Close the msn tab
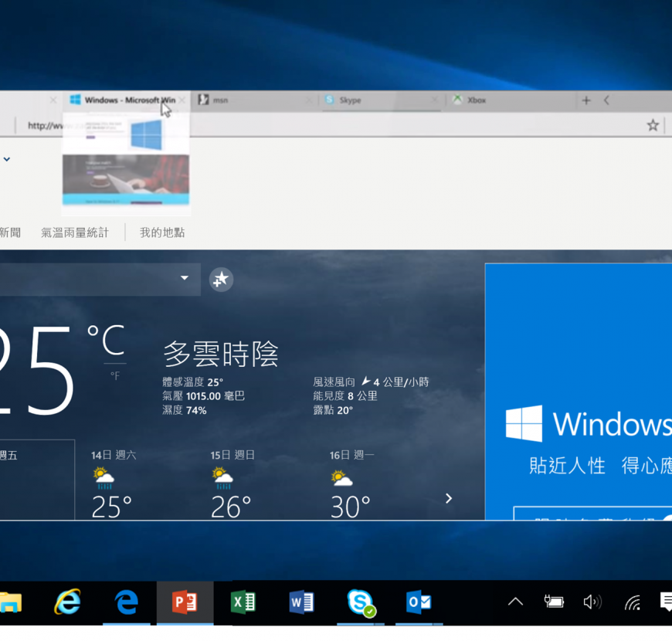Screen dimensions: 672x641 [308, 100]
